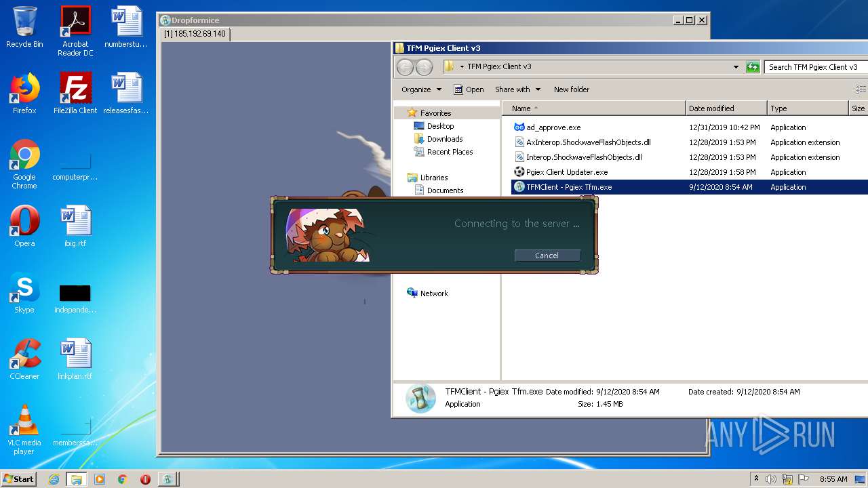Launch VLC media player shortcut

pyautogui.click(x=24, y=429)
